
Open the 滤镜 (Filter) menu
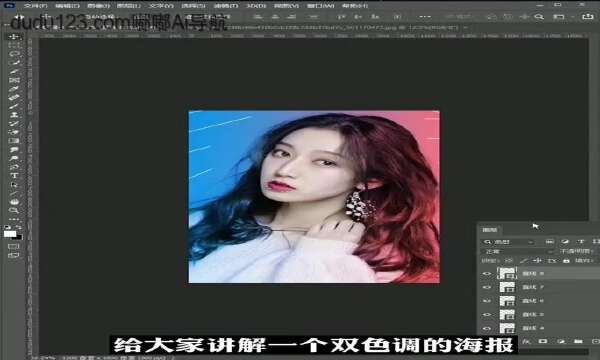(x=225, y=6)
